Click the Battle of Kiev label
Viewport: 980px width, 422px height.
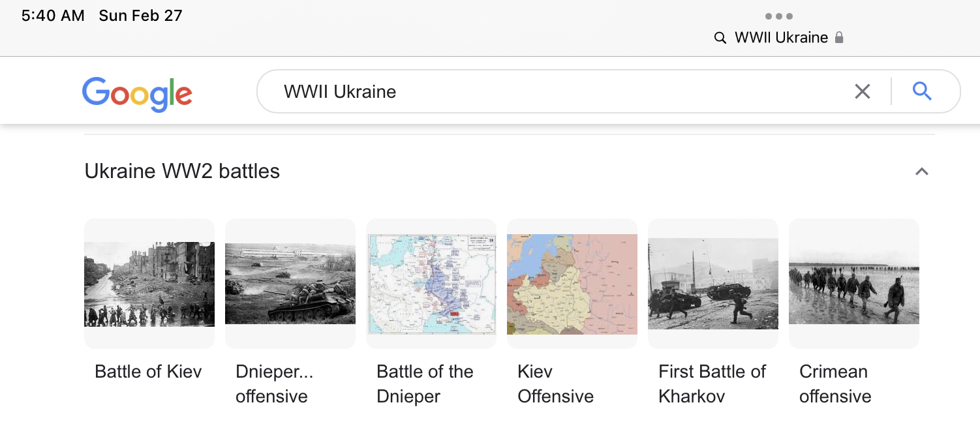click(x=148, y=372)
